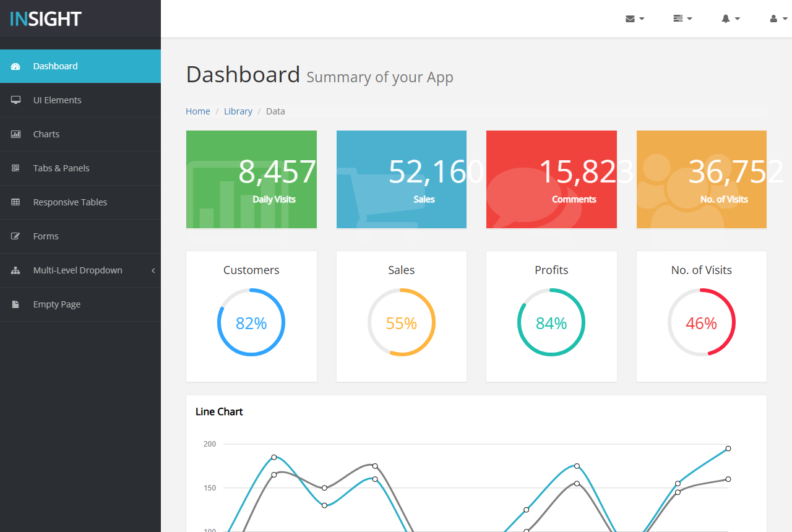The width and height of the screenshot is (792, 532).
Task: Click the Profits 84% circular progress
Action: point(551,322)
